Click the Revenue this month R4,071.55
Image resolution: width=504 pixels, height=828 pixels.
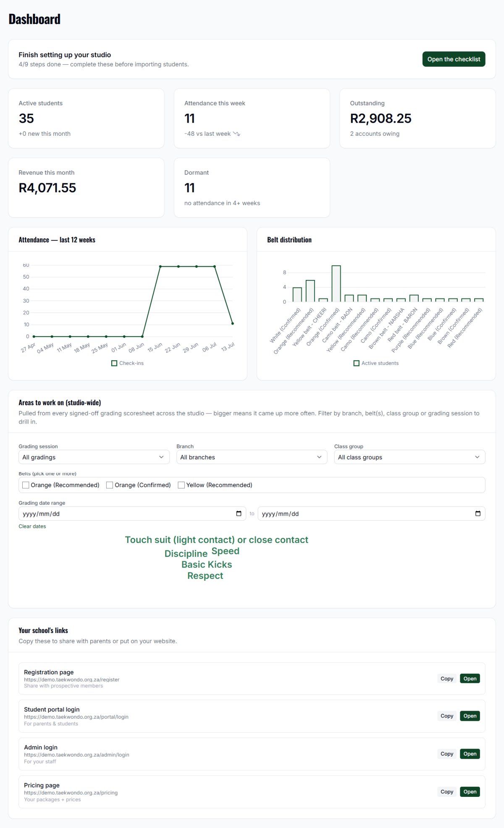47,188
